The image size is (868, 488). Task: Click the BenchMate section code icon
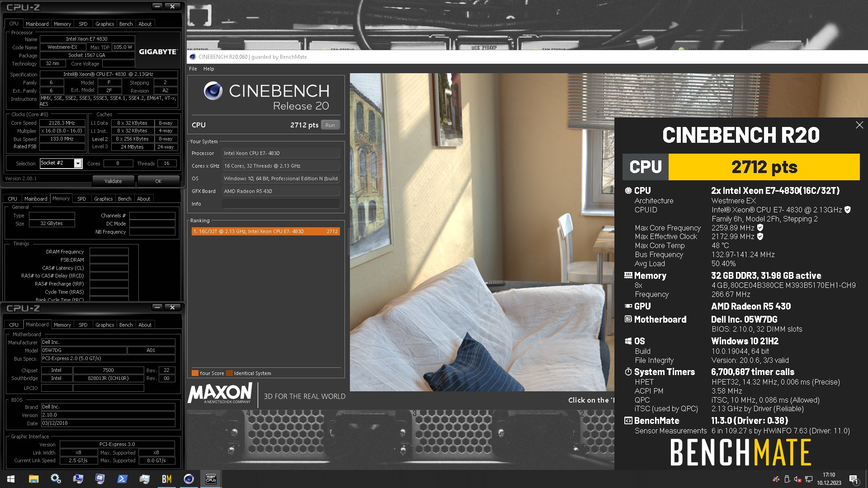(x=628, y=421)
